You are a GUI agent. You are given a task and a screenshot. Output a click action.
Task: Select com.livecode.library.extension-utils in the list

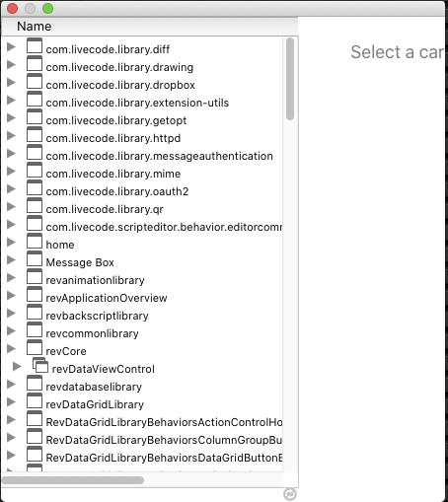pos(137,103)
